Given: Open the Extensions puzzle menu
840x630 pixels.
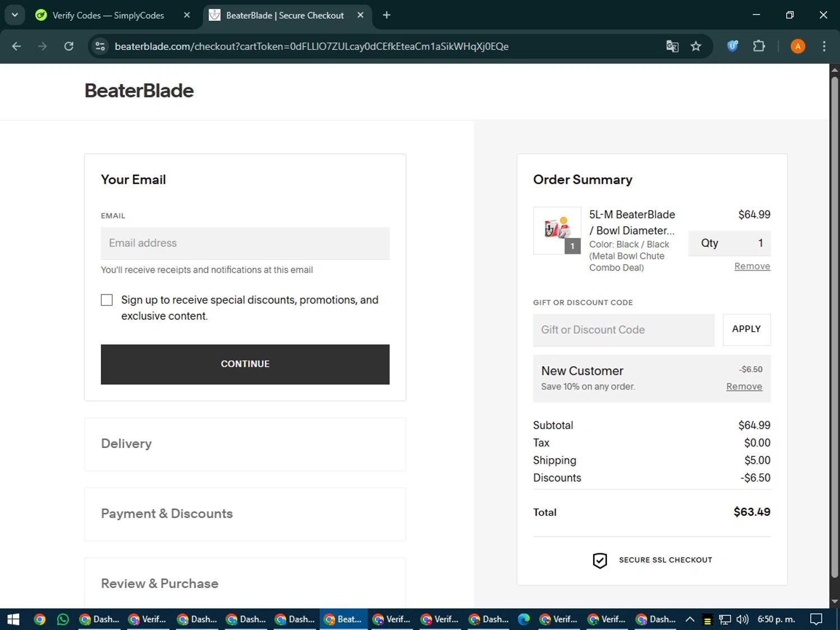Looking at the screenshot, I should click(x=759, y=46).
